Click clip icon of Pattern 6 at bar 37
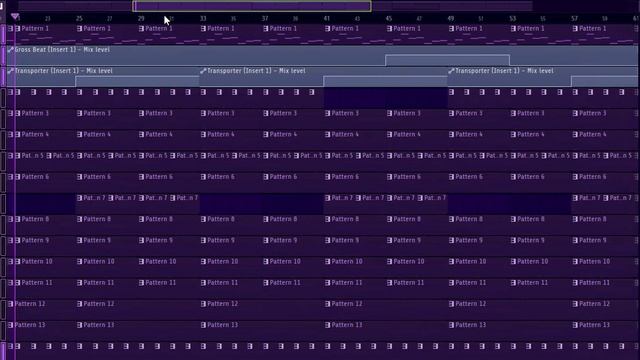The width and height of the screenshot is (640, 360). [266, 177]
